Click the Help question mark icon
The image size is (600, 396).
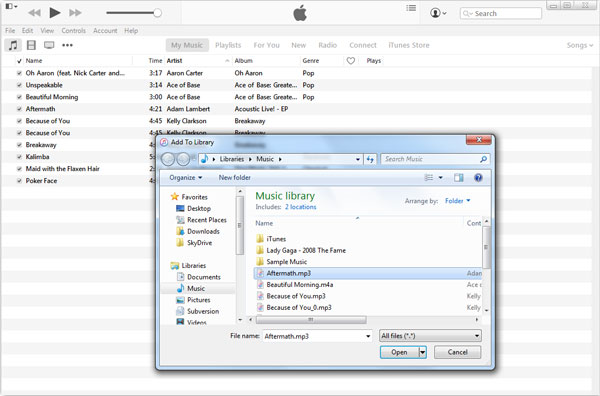click(x=478, y=178)
